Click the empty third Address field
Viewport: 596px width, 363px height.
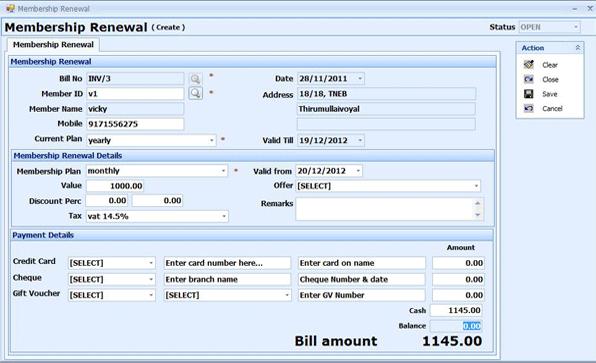pos(386,124)
